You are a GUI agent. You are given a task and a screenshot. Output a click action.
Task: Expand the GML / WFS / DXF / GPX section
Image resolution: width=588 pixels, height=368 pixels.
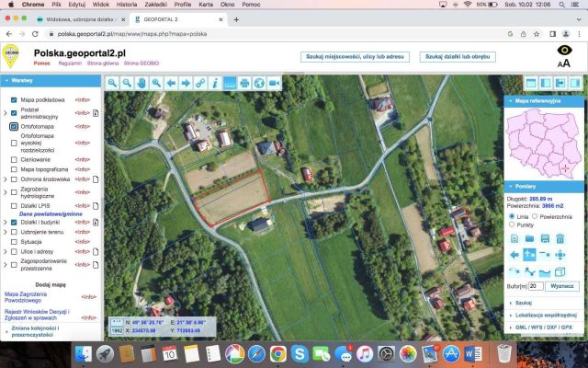(x=544, y=328)
